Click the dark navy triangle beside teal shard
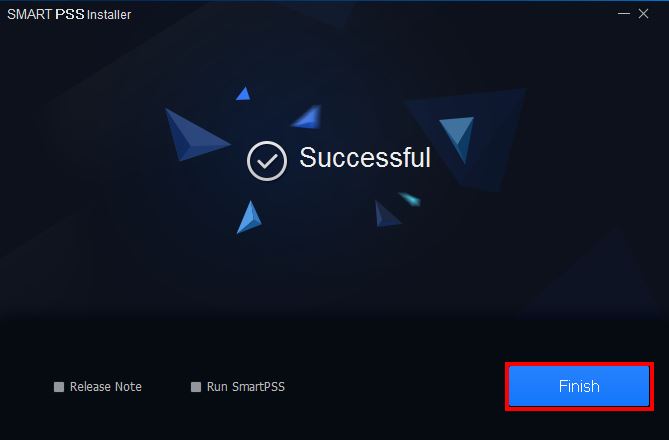This screenshot has height=440, width=669. pyautogui.click(x=387, y=214)
